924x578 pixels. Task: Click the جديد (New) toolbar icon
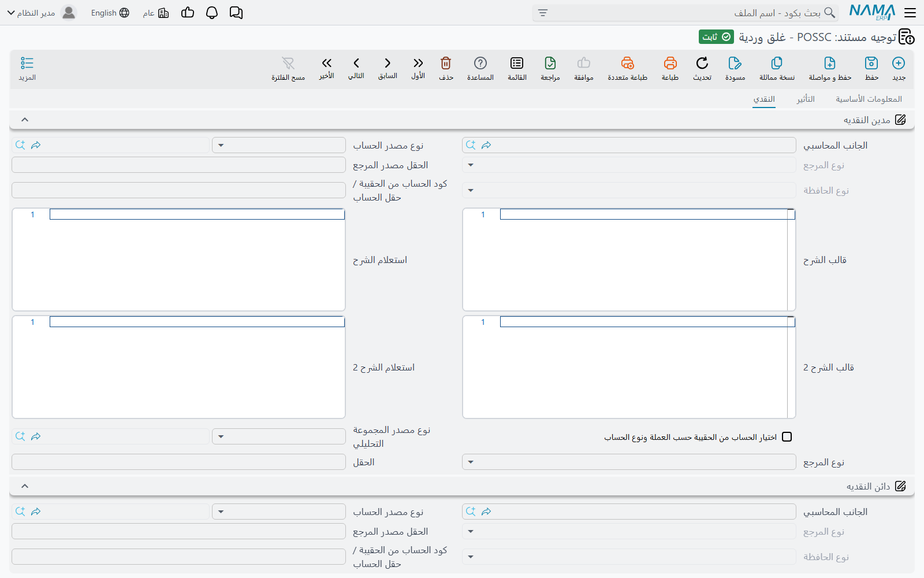click(x=899, y=63)
